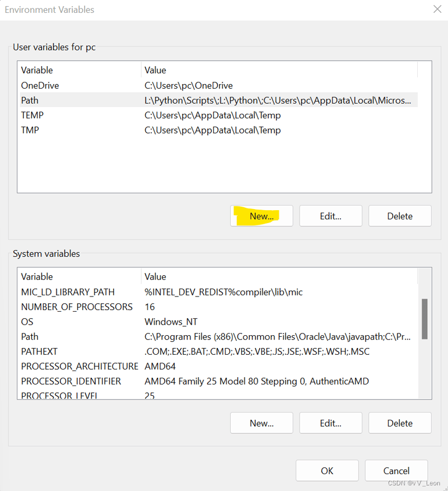Dismiss dialog with Cancel button
448x491 pixels.
point(396,470)
